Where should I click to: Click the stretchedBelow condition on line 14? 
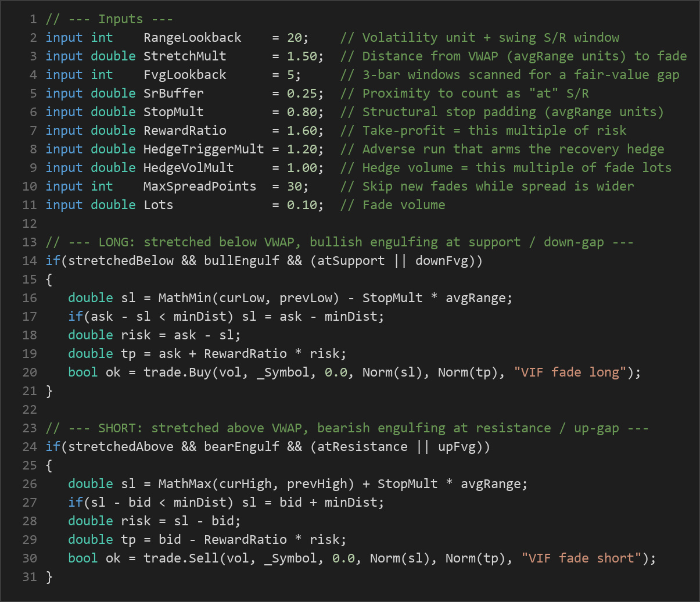tap(121, 261)
